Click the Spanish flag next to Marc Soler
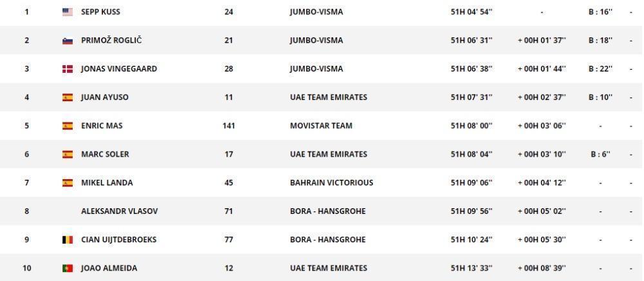 [68, 155]
